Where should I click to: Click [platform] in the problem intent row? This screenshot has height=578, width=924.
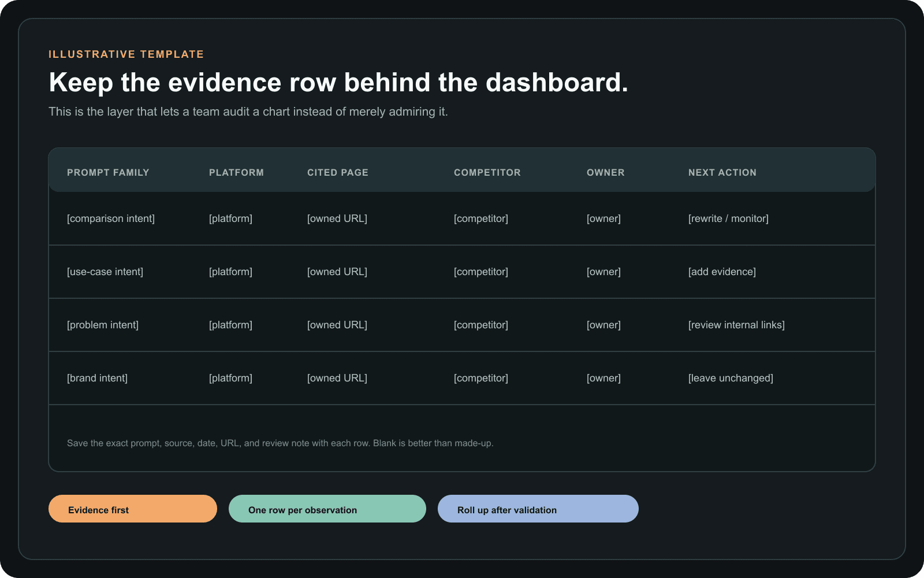pyautogui.click(x=230, y=325)
